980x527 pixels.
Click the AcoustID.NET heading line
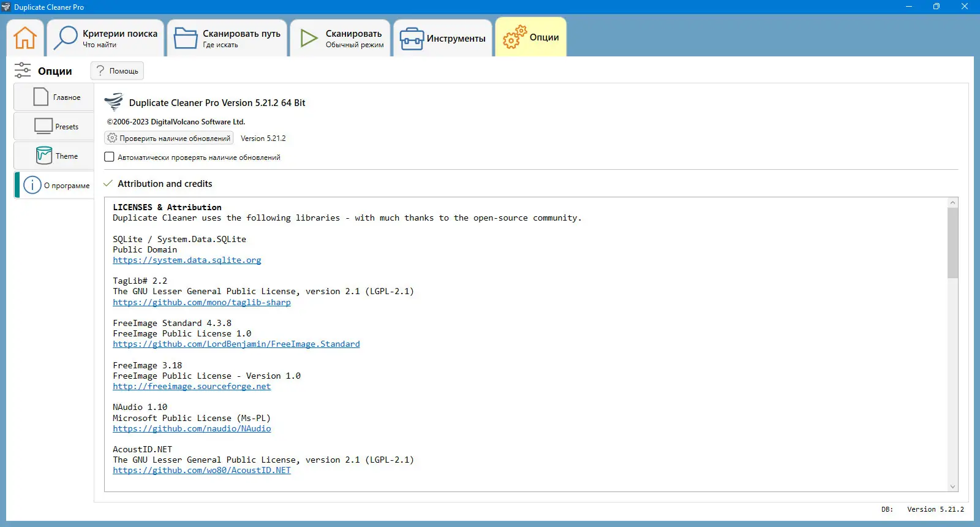[x=142, y=449]
